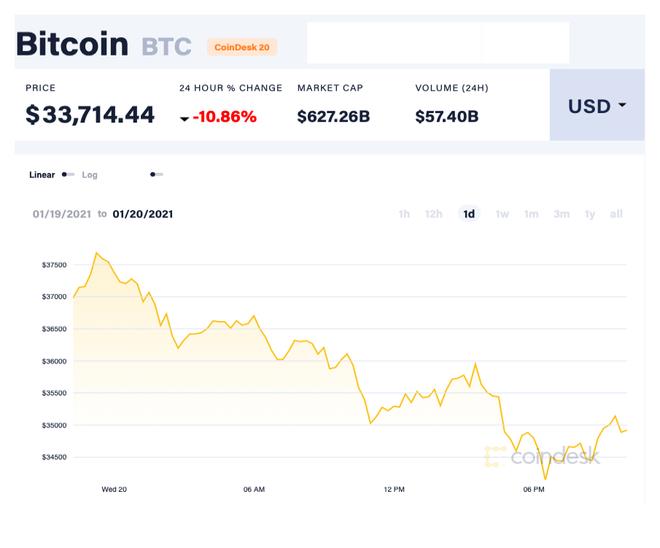Click the start date 01/19/2021

tap(61, 214)
